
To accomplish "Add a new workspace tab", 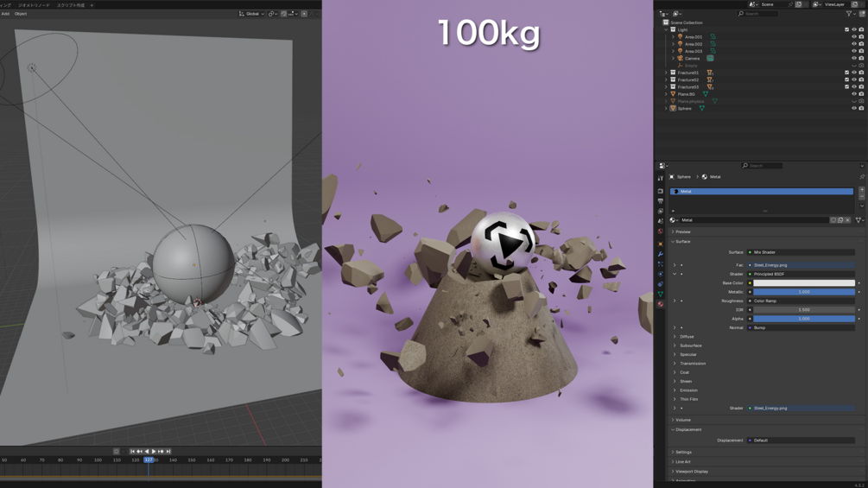I will click(x=92, y=5).
